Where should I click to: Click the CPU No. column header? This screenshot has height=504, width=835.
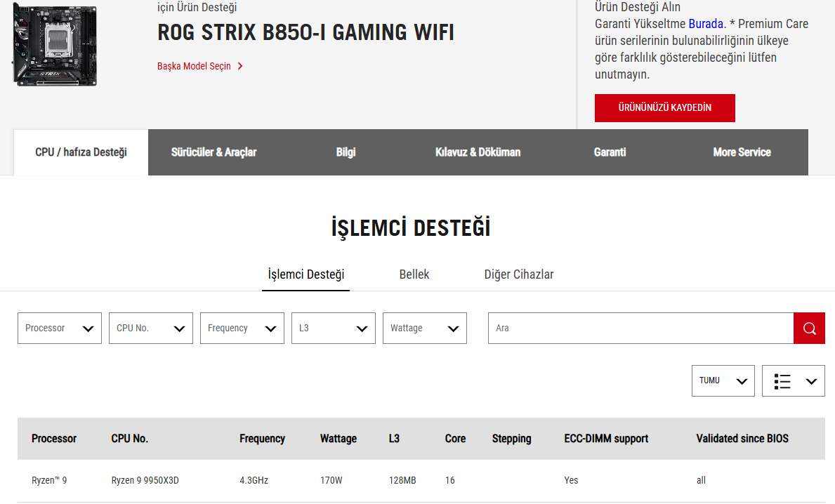[129, 439]
